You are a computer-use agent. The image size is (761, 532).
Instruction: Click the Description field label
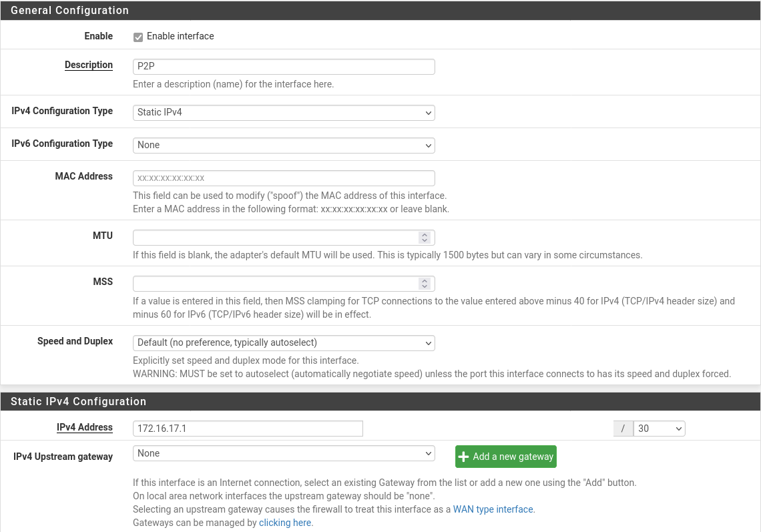coord(89,65)
